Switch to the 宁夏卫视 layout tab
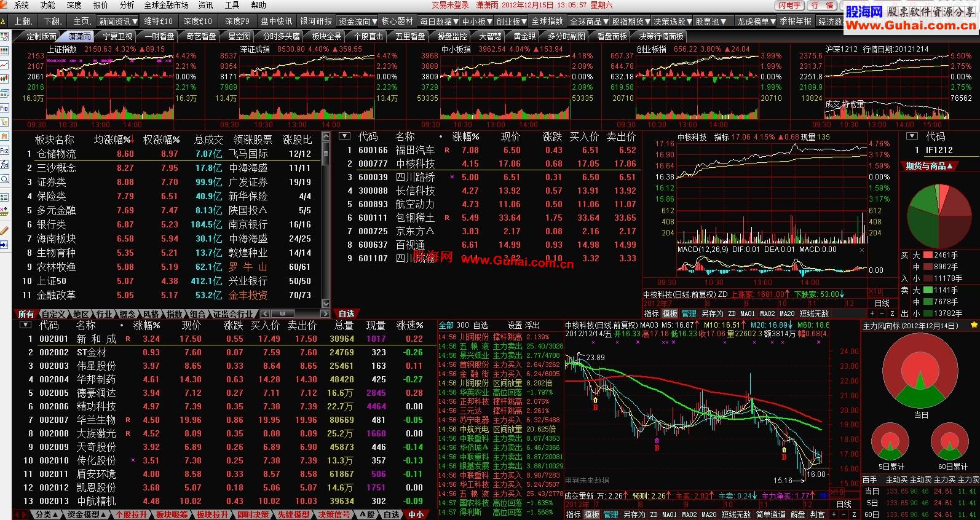 click(117, 36)
